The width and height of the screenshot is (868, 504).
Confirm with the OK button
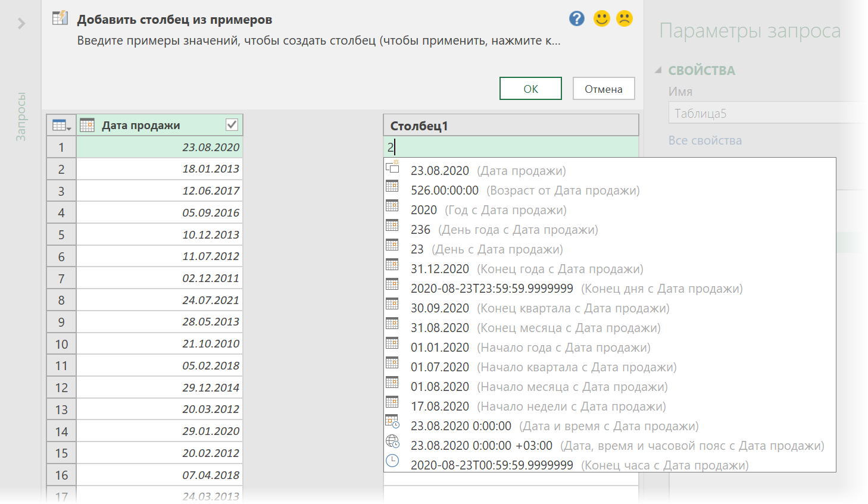pos(530,89)
